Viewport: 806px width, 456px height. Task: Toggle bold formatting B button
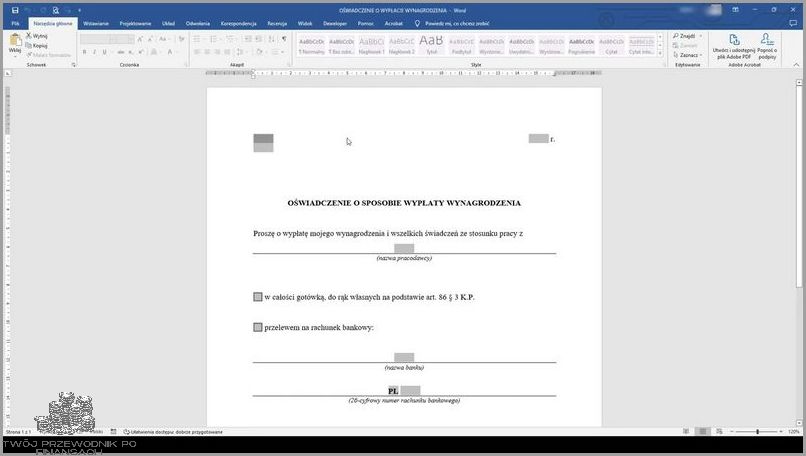pos(84,52)
